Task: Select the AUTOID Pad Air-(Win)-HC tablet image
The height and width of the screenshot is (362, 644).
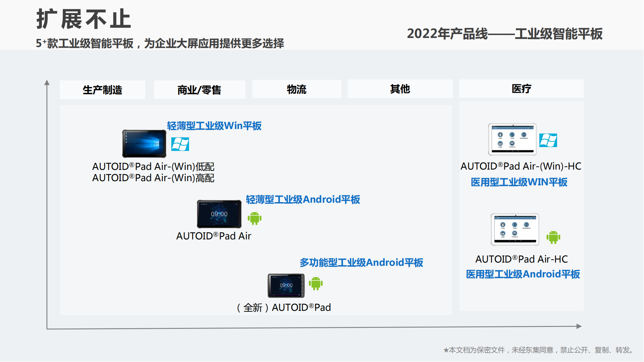Action: point(512,139)
